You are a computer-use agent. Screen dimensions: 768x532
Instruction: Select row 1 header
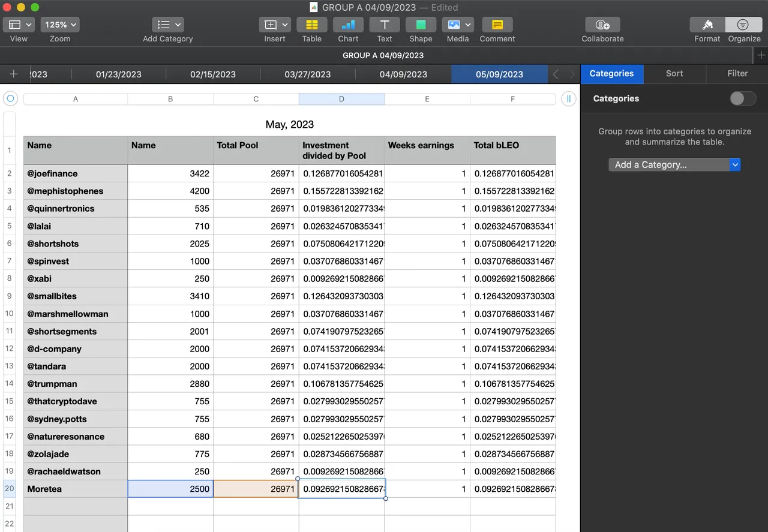(9, 151)
